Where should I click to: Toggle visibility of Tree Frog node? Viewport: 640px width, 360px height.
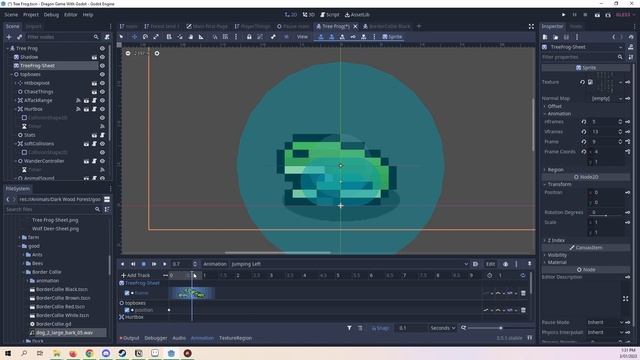[x=102, y=48]
